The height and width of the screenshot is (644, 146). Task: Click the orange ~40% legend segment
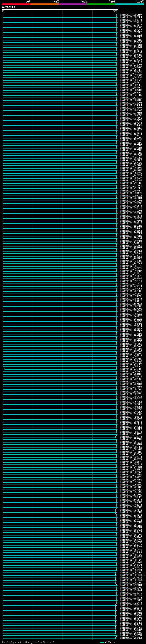pos(45,4)
